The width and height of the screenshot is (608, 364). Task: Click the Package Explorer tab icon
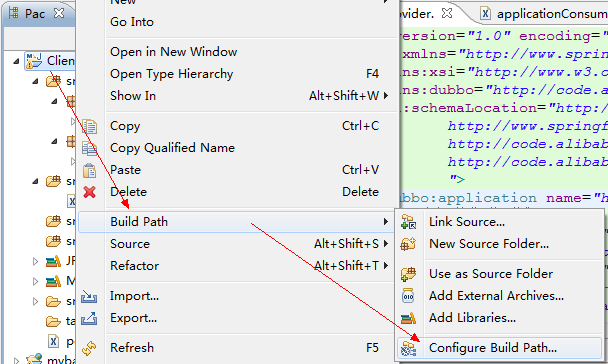(14, 13)
